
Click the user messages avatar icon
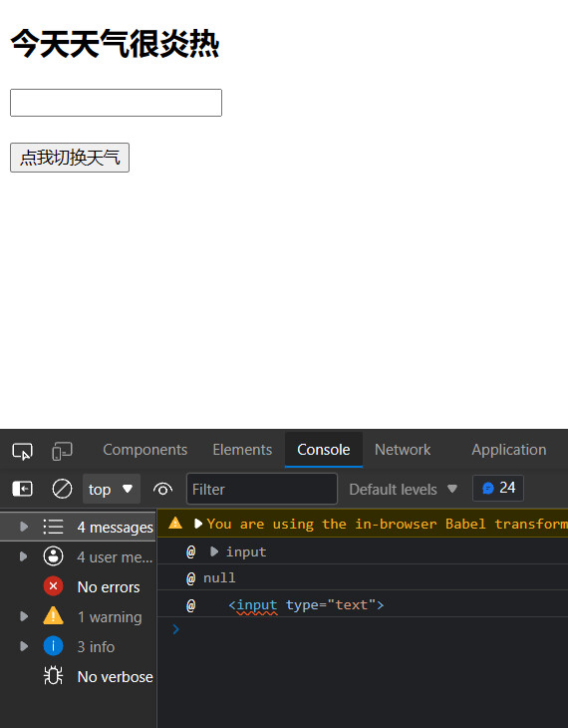pyautogui.click(x=54, y=556)
